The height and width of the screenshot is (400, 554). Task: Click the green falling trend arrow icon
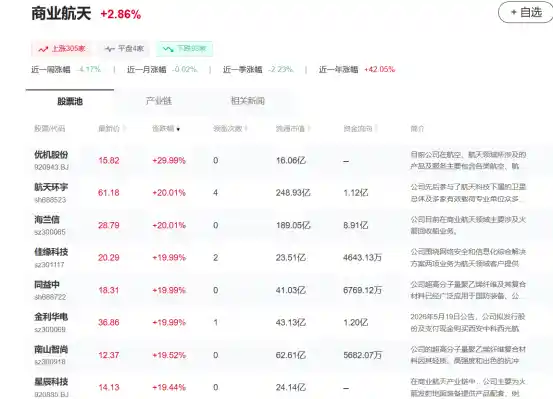(168, 49)
